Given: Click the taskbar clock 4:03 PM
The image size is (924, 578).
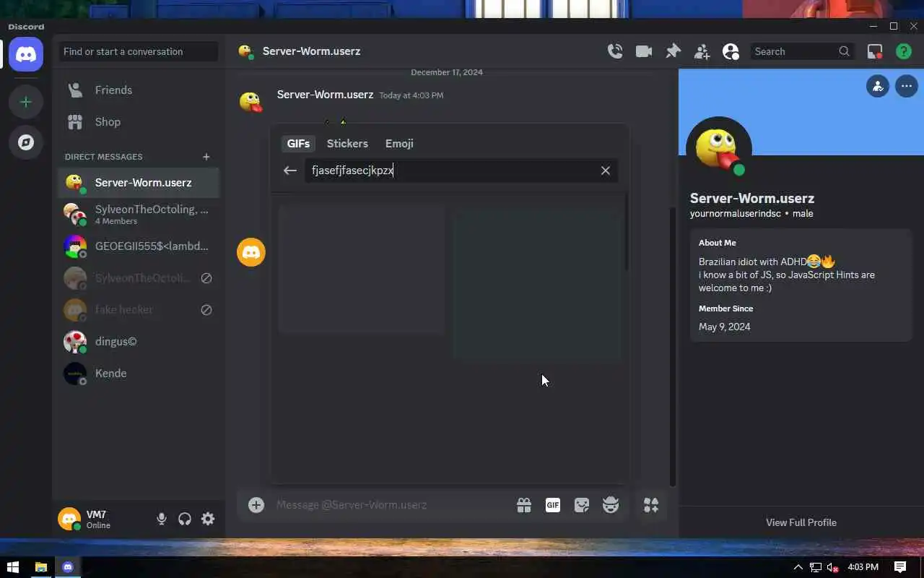Looking at the screenshot, I should [x=863, y=567].
